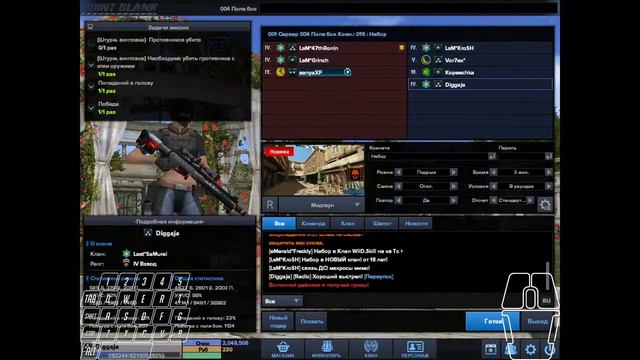Click the Мидтаун map preview thumbnail
This screenshot has height=360, width=640.
tap(313, 170)
